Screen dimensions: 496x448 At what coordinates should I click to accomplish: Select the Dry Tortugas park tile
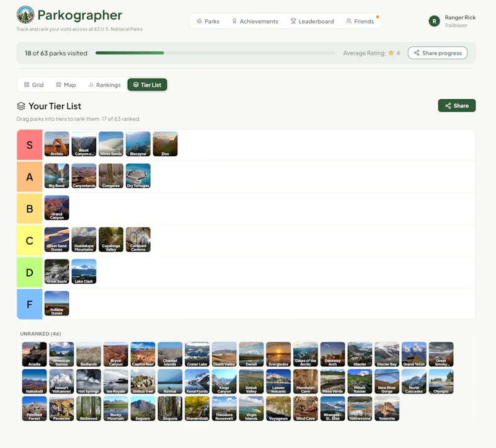coord(138,176)
